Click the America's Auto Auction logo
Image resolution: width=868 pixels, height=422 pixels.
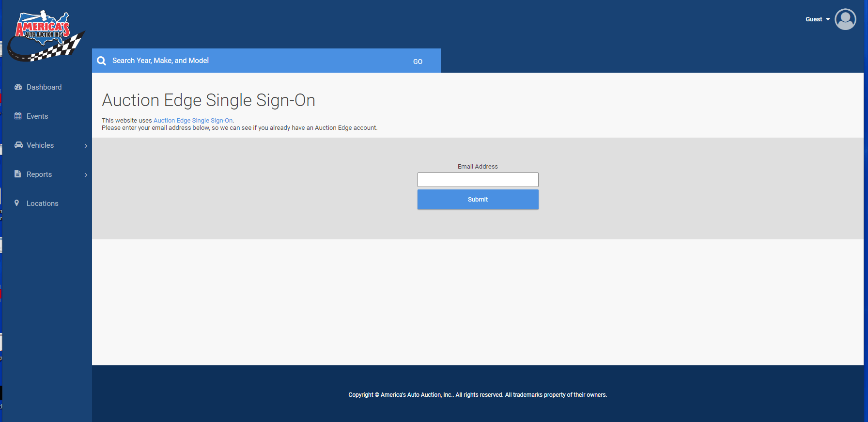46,36
